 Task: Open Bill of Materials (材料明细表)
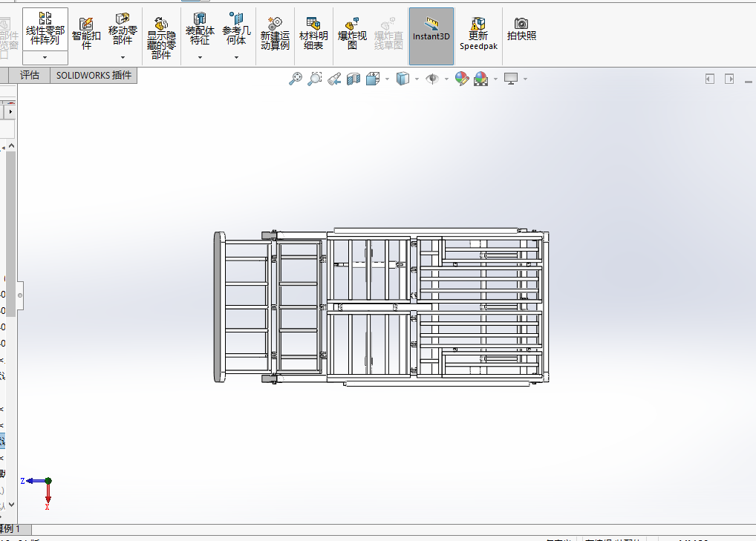[313, 33]
